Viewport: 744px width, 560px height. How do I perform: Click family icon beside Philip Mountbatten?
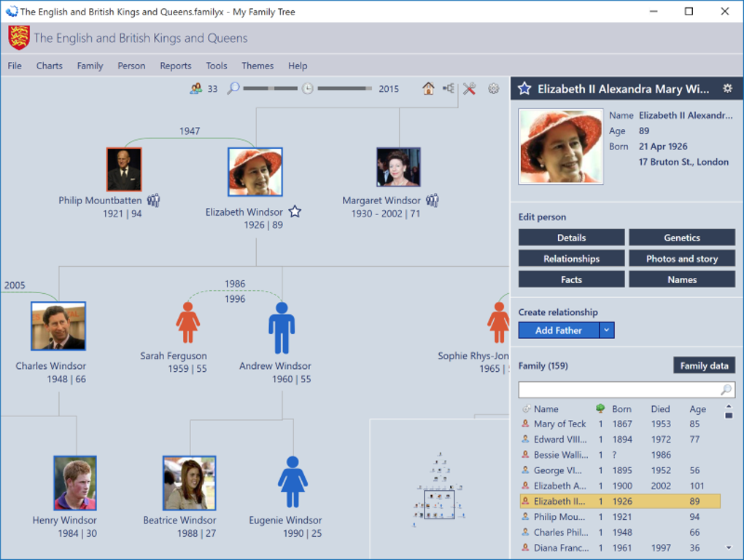(153, 200)
